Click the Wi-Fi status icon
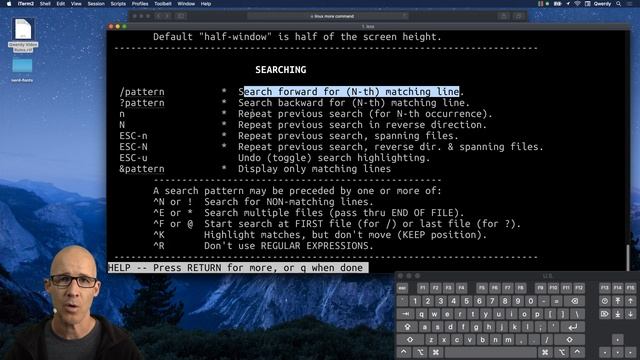The image size is (640, 360). click(x=577, y=4)
